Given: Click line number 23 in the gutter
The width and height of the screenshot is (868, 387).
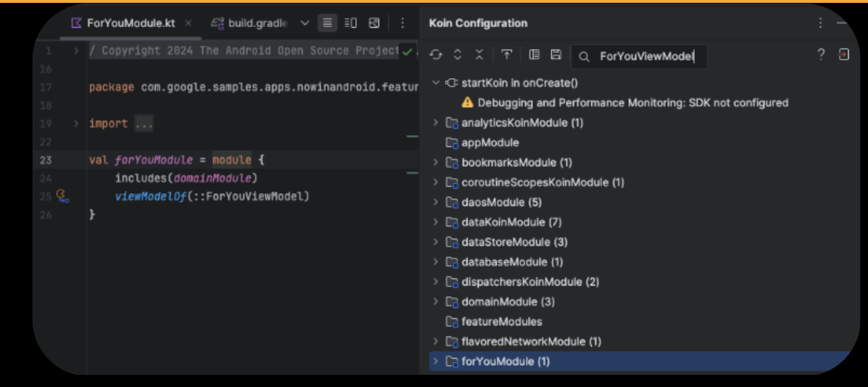Looking at the screenshot, I should tap(46, 160).
